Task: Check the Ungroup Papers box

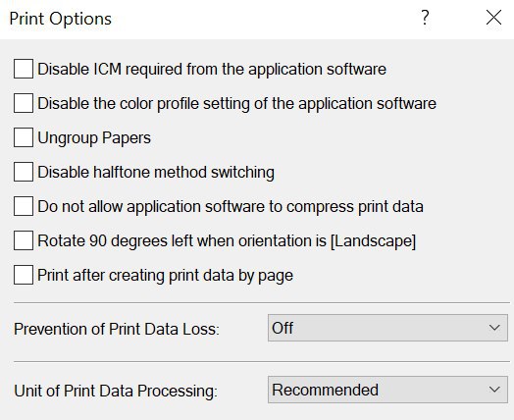Action: [x=24, y=137]
